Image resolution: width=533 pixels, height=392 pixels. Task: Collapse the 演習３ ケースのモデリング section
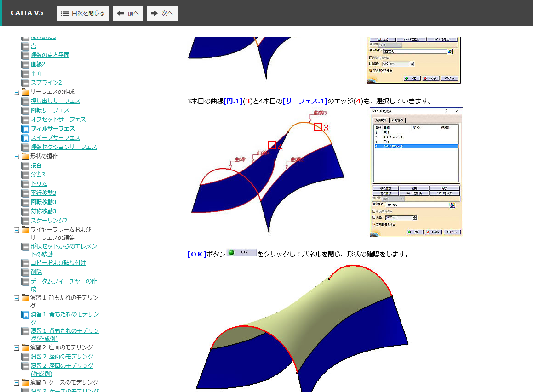[17, 382]
